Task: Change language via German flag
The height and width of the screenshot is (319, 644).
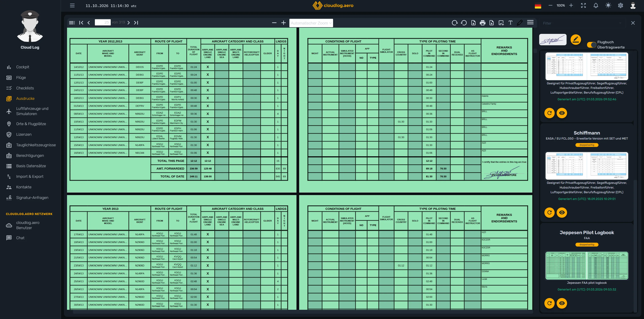Action: pyautogui.click(x=538, y=6)
